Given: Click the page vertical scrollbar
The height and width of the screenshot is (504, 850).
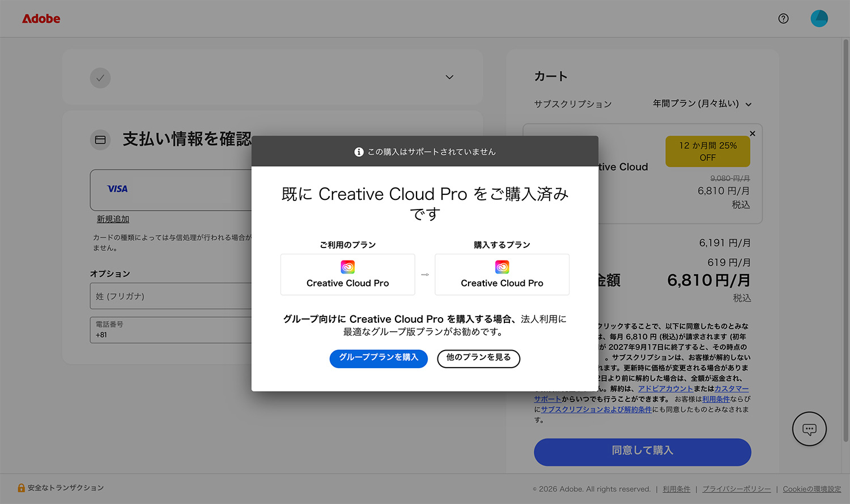Looking at the screenshot, I should click(846, 241).
